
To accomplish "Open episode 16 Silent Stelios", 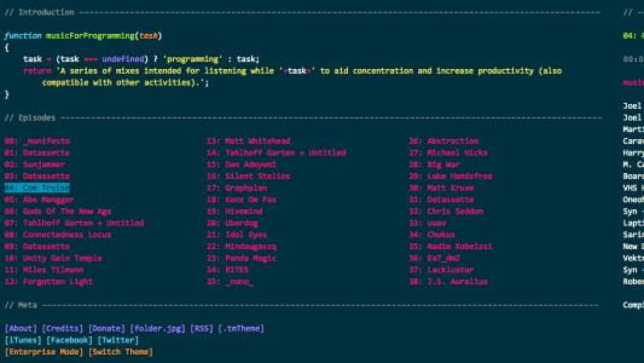I will click(x=249, y=176).
